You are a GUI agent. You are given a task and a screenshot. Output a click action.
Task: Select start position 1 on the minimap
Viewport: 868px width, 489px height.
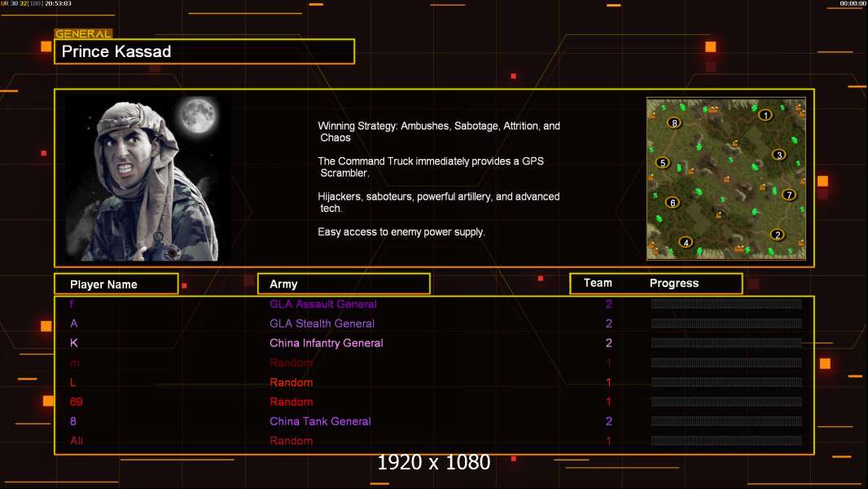coord(765,115)
